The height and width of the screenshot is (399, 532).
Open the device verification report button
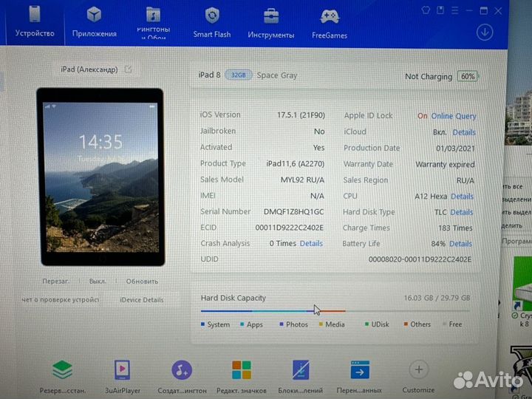[61, 299]
